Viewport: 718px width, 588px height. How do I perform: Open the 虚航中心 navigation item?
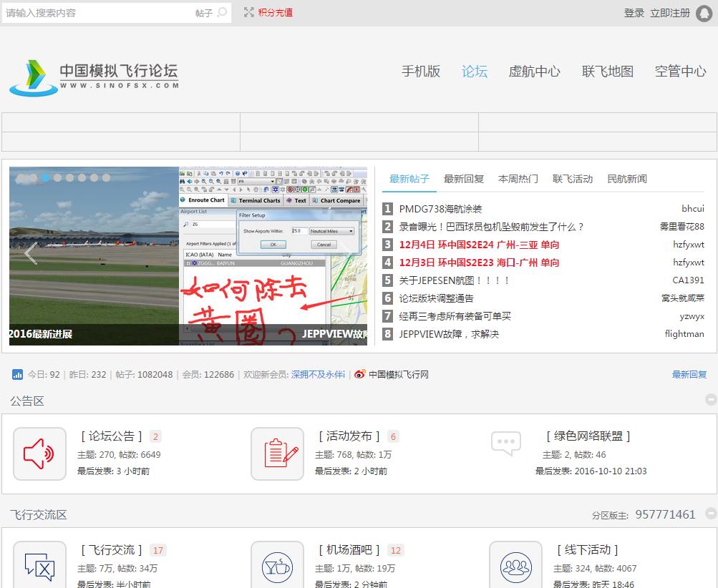click(x=534, y=72)
